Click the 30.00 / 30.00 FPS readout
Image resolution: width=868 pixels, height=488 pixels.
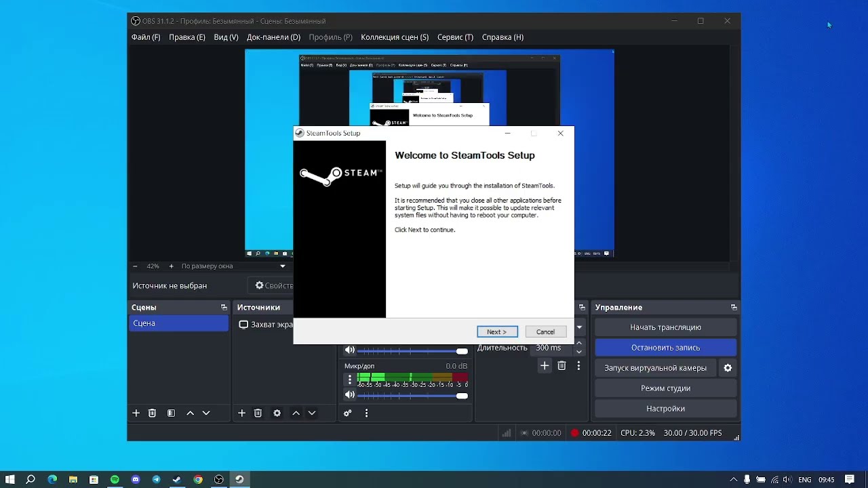(692, 433)
